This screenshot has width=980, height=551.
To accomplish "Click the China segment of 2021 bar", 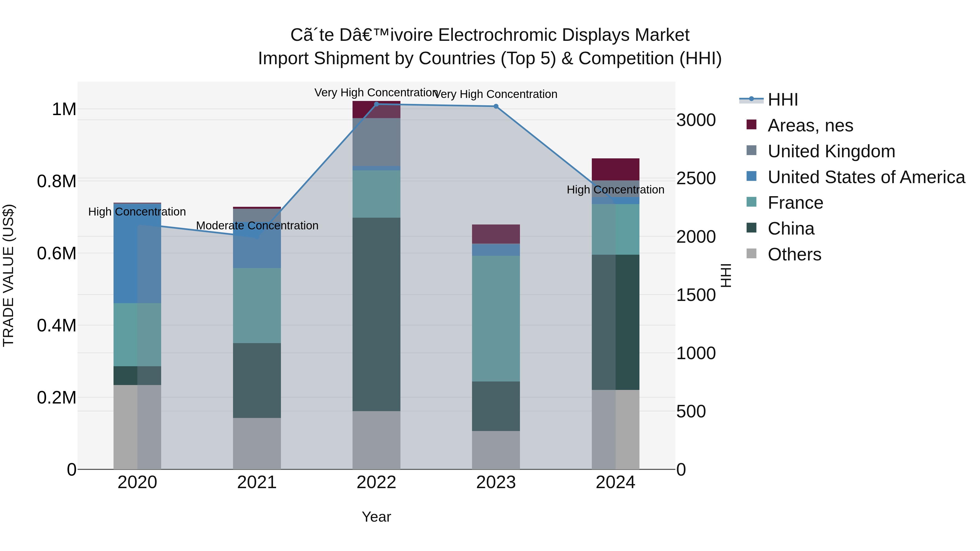I will click(257, 381).
